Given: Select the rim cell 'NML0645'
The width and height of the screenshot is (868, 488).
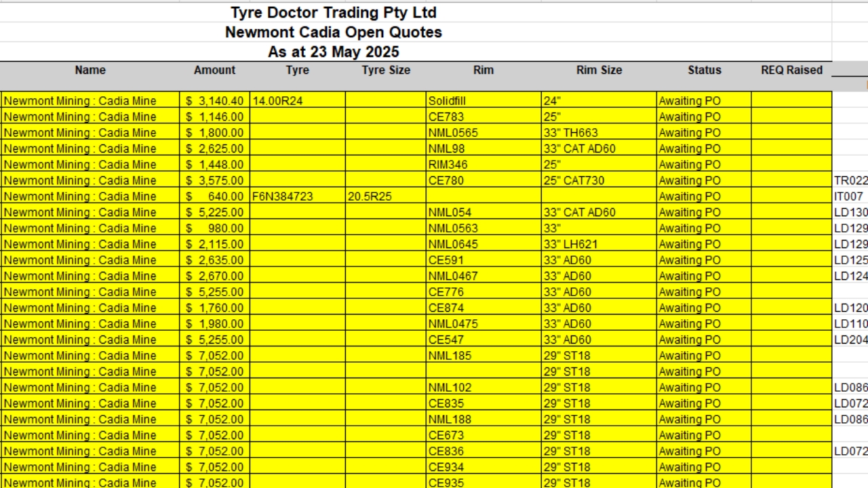Looking at the screenshot, I should point(484,244).
